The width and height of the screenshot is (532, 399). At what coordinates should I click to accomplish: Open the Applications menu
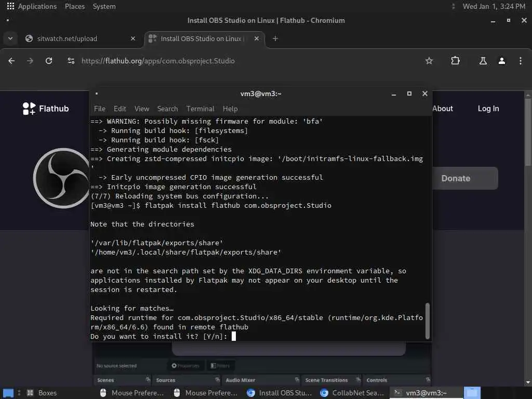pos(32,6)
